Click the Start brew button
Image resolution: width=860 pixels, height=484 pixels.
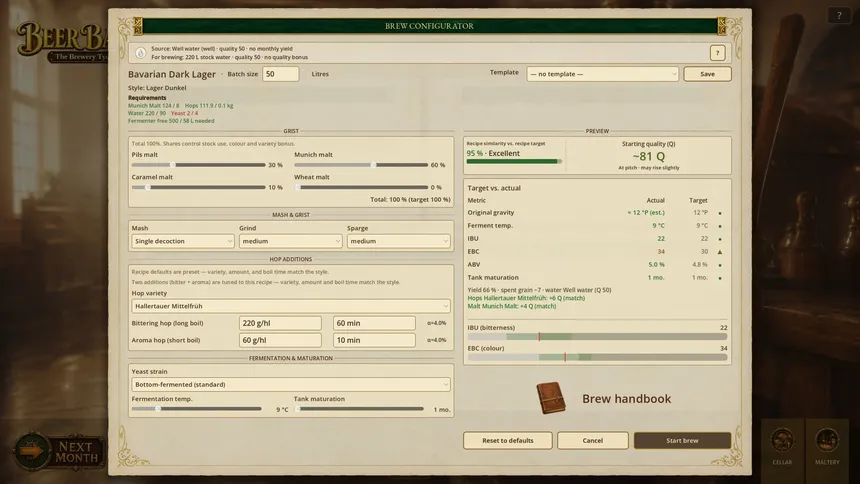(x=682, y=441)
